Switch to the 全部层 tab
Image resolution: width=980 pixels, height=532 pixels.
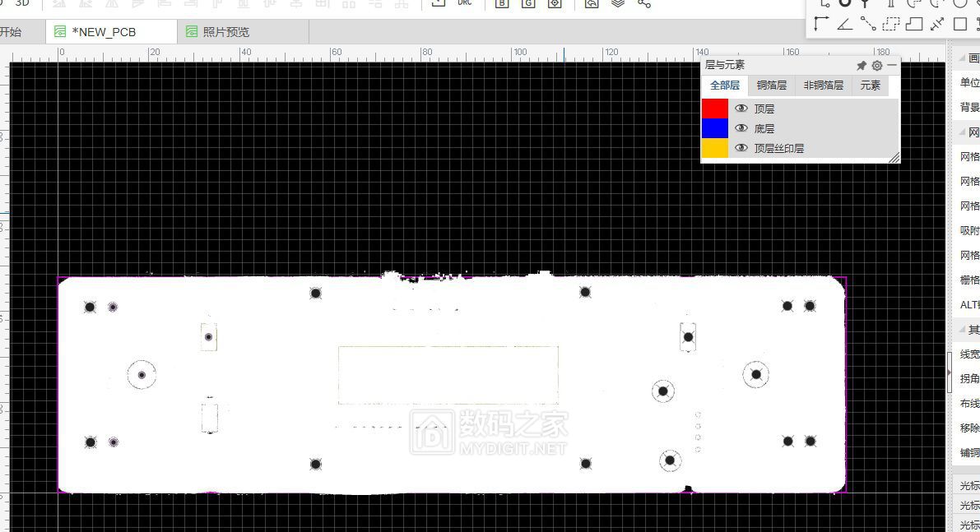tap(724, 86)
